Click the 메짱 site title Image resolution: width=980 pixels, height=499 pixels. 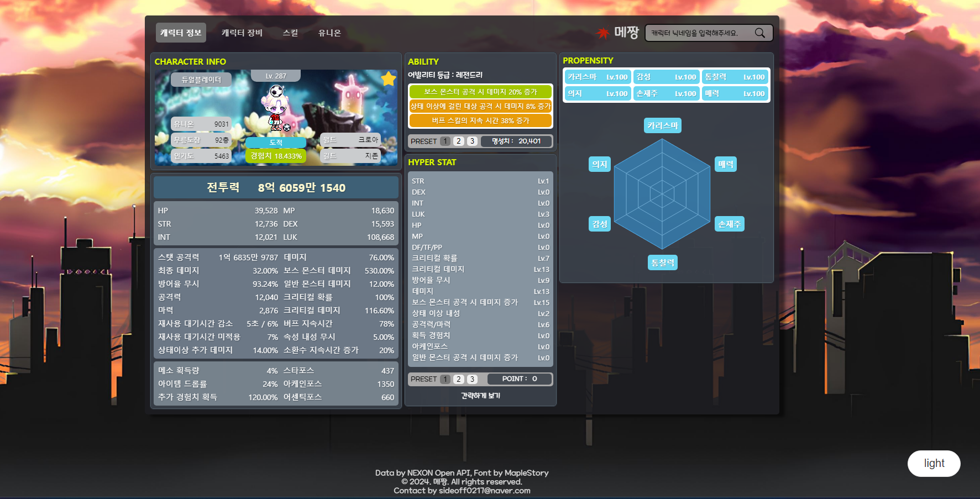click(x=626, y=33)
